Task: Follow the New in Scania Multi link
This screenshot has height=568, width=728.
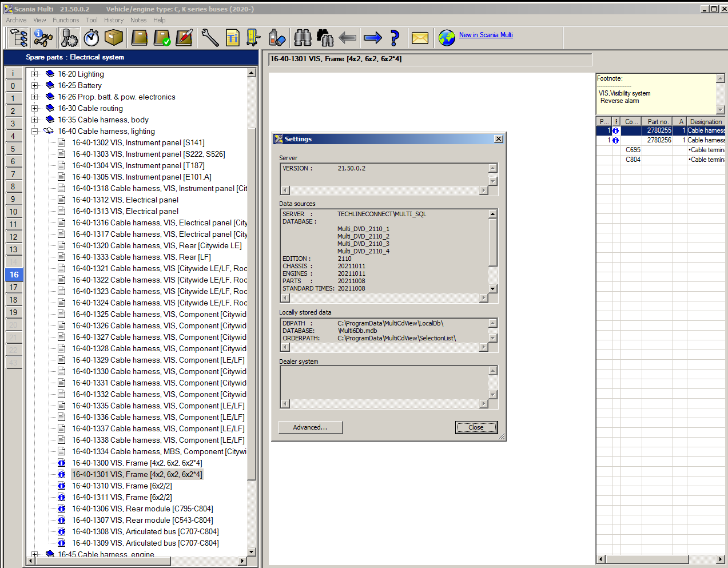Action: pos(486,35)
